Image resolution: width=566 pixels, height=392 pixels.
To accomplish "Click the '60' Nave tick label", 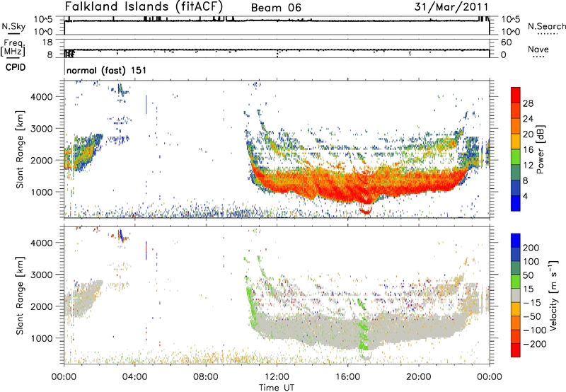I will click(506, 42).
